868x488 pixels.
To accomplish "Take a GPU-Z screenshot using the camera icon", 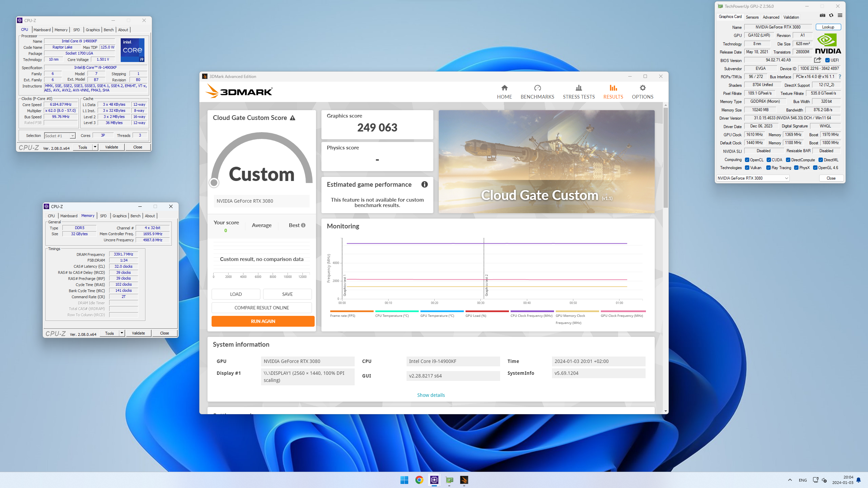I will [x=822, y=16].
